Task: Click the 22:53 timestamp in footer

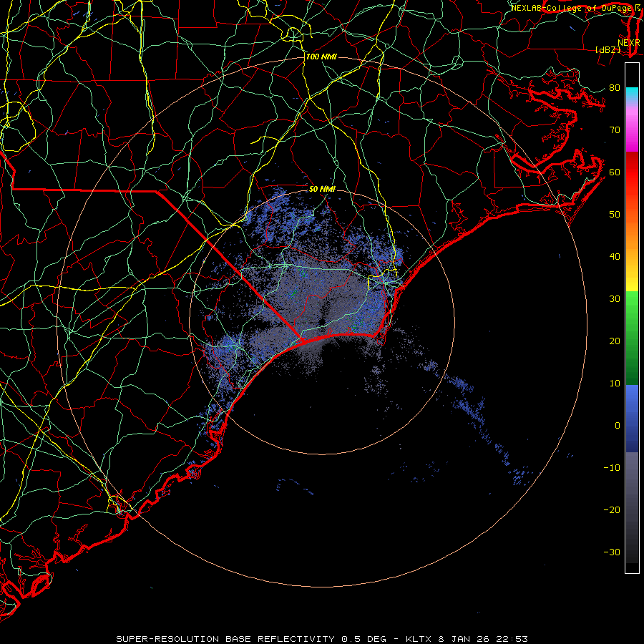Action: coord(512,639)
